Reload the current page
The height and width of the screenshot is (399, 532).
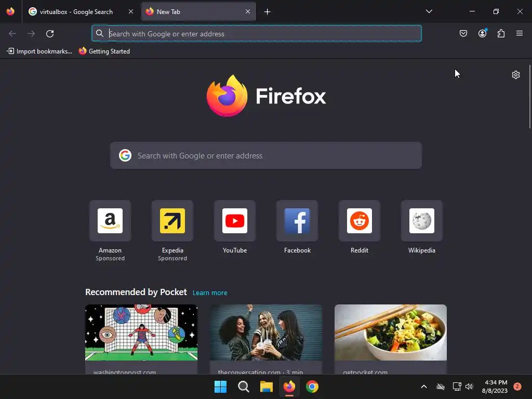coord(50,34)
